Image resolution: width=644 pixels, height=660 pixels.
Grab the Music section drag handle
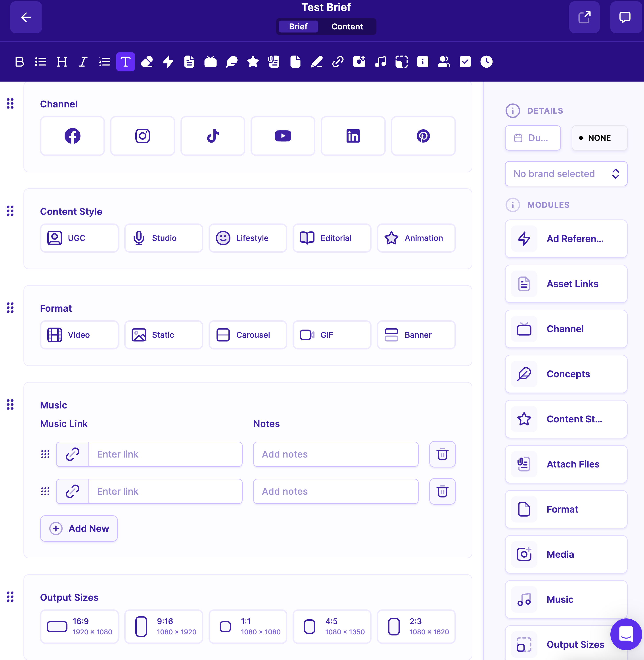coord(10,404)
